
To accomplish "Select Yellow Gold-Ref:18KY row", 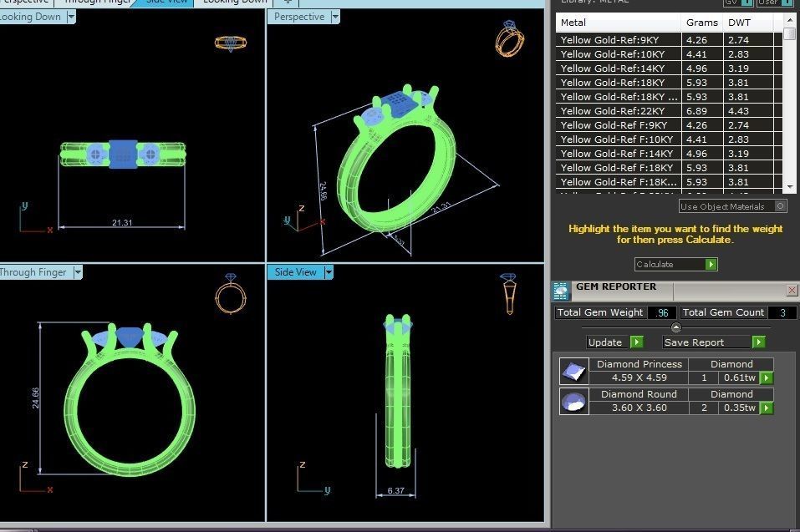I will click(x=669, y=83).
